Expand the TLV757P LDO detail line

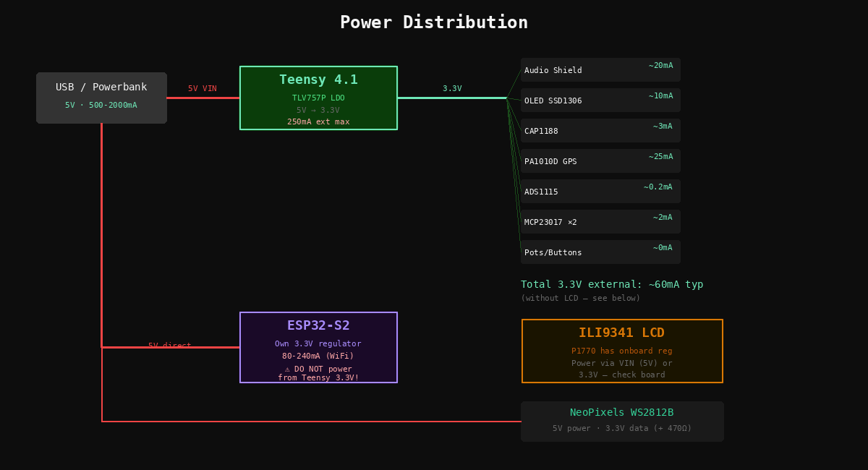[318, 98]
